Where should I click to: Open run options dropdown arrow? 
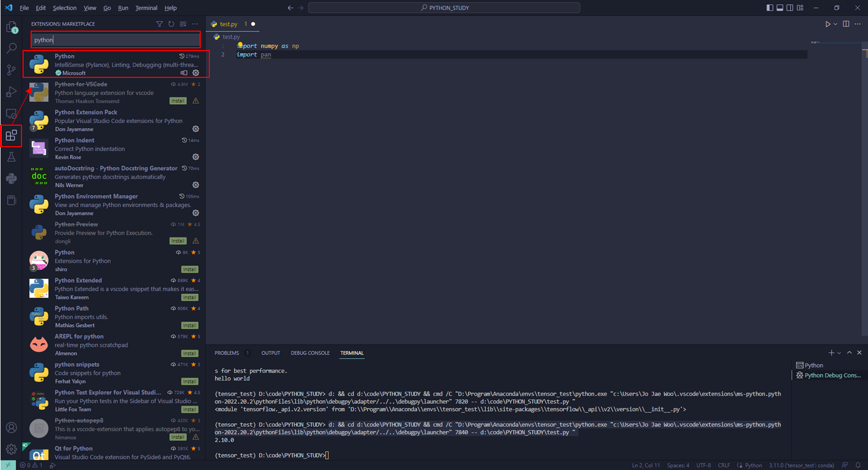point(836,24)
